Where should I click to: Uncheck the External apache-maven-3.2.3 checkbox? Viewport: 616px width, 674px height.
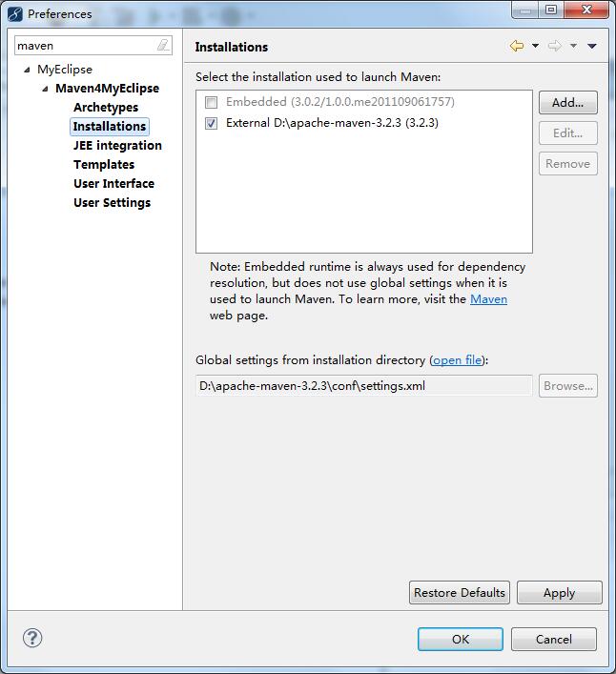(211, 123)
